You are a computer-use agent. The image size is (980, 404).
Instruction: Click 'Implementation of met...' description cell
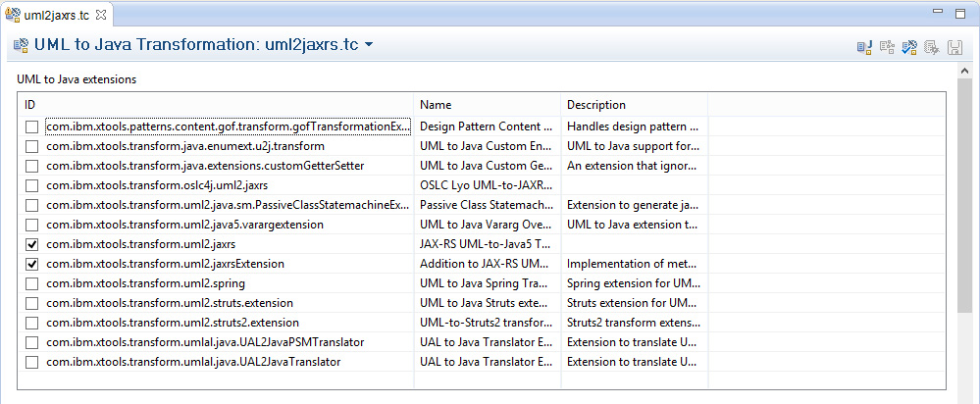point(634,264)
